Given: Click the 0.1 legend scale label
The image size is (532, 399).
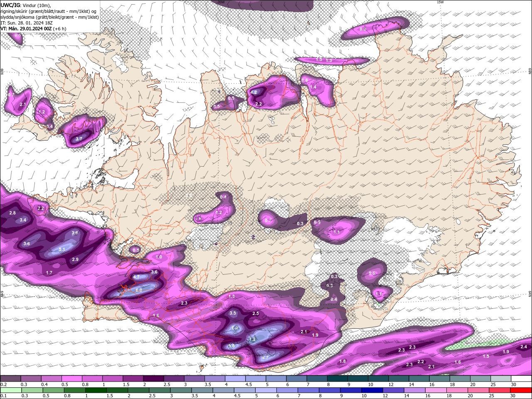Looking at the screenshot, I should (x=3, y=396).
